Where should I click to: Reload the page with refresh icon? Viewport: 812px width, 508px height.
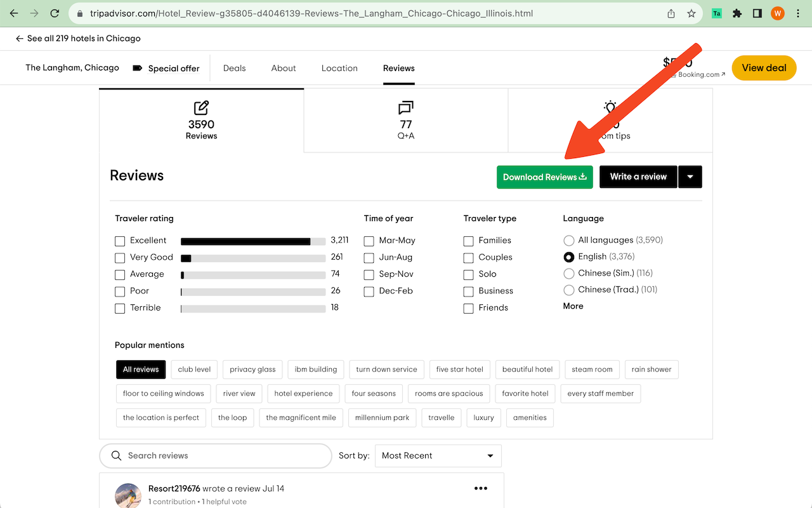55,13
